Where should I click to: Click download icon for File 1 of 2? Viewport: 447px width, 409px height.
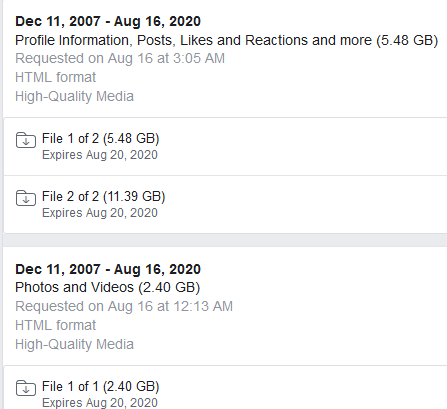(26, 140)
